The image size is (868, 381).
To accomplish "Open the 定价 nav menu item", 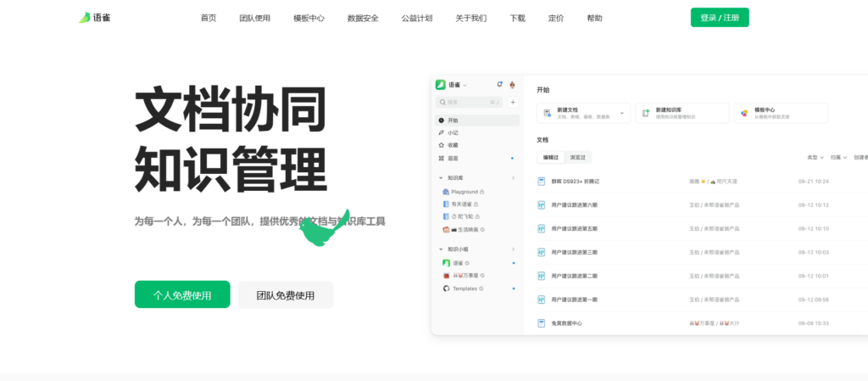I will (556, 18).
